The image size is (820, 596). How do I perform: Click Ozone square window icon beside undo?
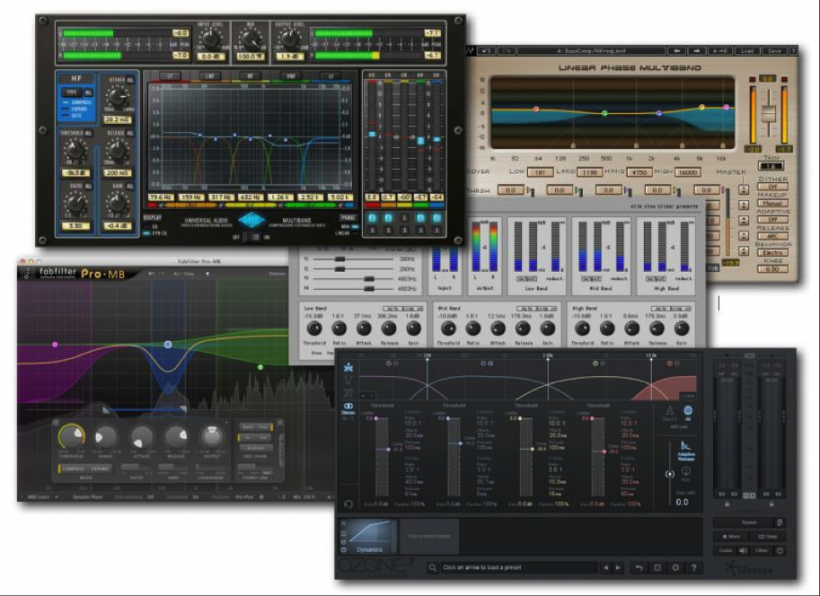point(657,567)
